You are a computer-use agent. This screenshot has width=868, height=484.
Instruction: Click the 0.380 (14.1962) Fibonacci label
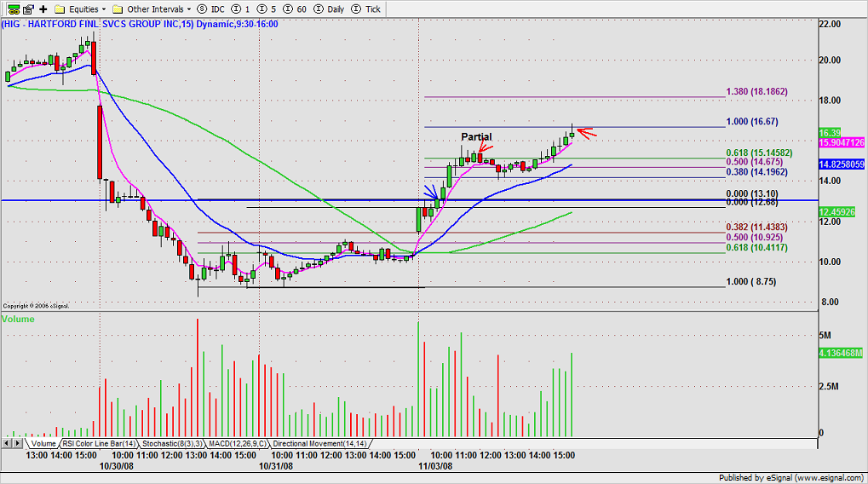(756, 171)
